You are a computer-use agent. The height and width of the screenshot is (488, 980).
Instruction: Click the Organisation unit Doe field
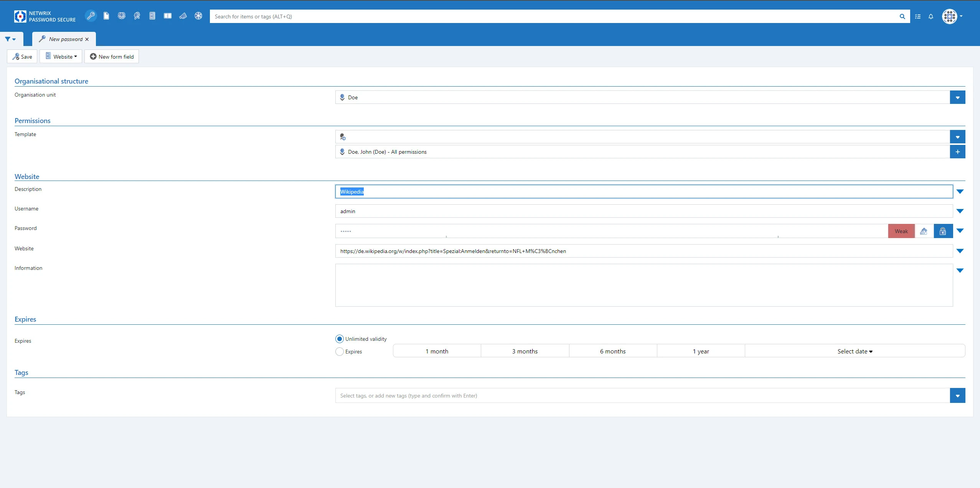(643, 97)
